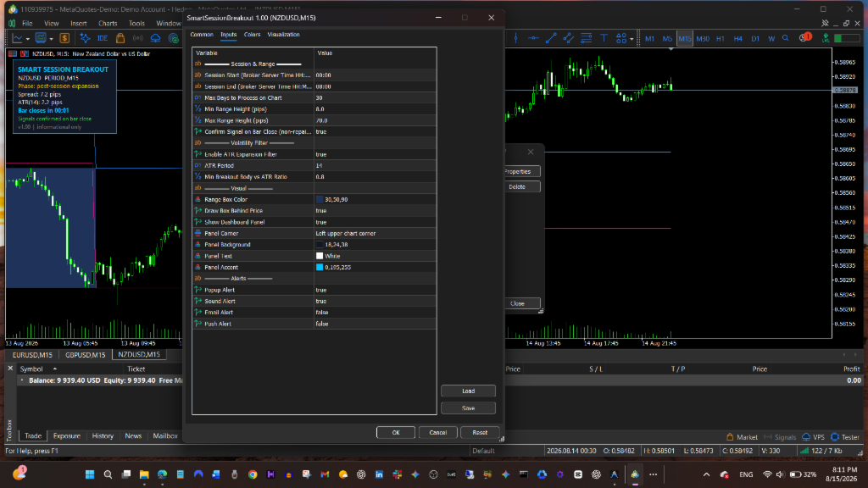Click the dollar sign trading icon
Screen dimensions: 868x488
(64, 38)
